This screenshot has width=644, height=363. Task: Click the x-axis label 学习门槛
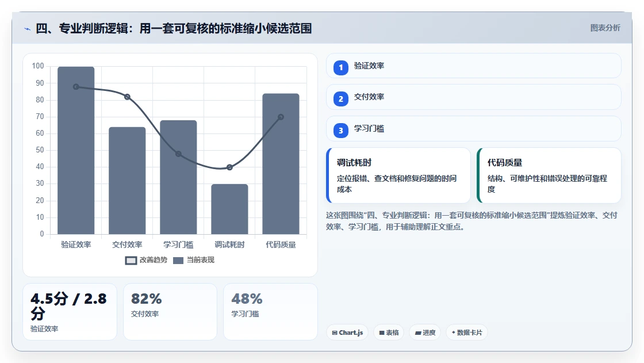tap(178, 244)
